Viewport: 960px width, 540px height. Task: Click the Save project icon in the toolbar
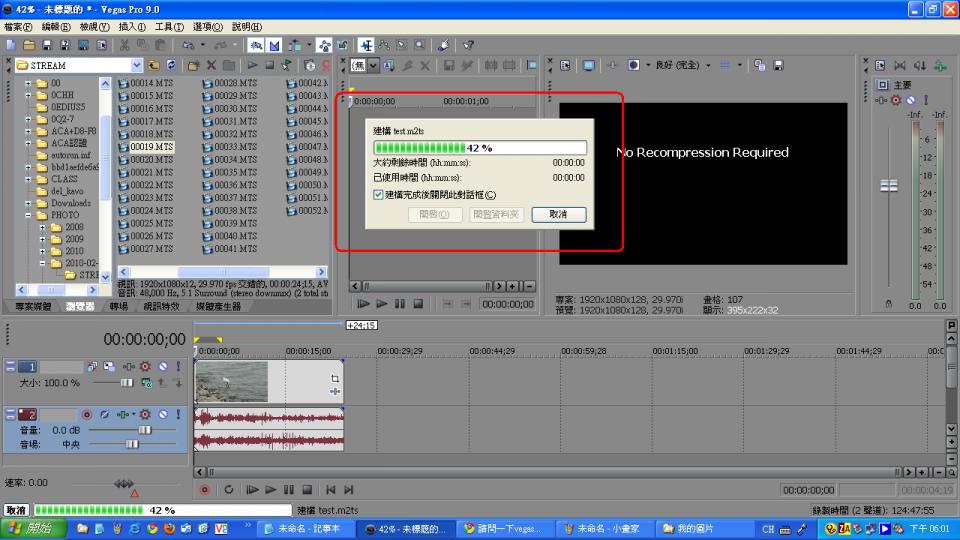coord(48,45)
